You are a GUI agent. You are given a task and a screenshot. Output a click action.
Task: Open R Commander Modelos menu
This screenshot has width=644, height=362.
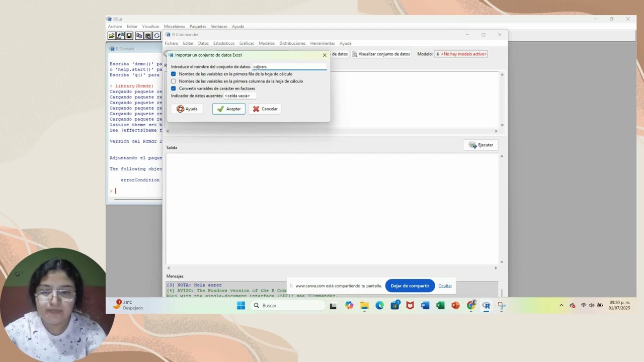point(267,43)
